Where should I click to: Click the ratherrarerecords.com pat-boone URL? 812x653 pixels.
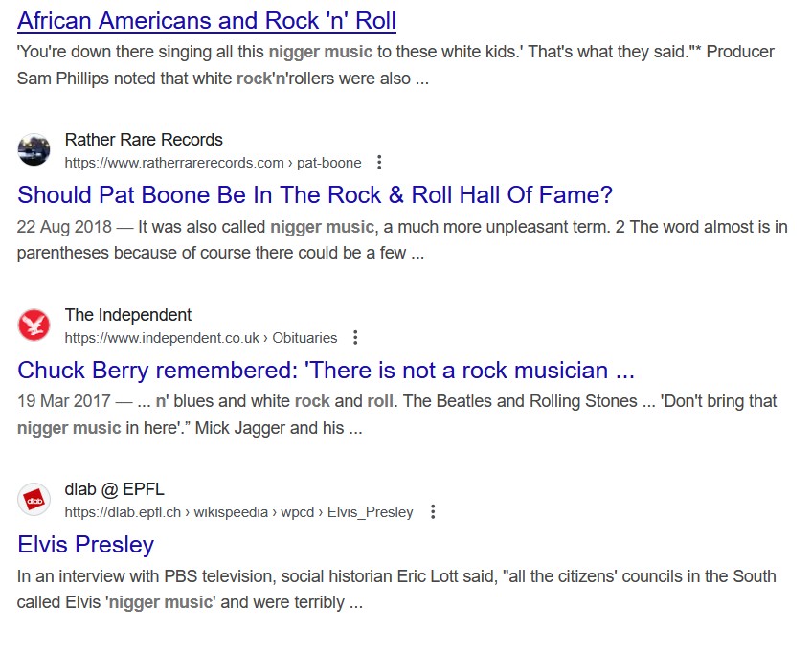click(x=213, y=163)
